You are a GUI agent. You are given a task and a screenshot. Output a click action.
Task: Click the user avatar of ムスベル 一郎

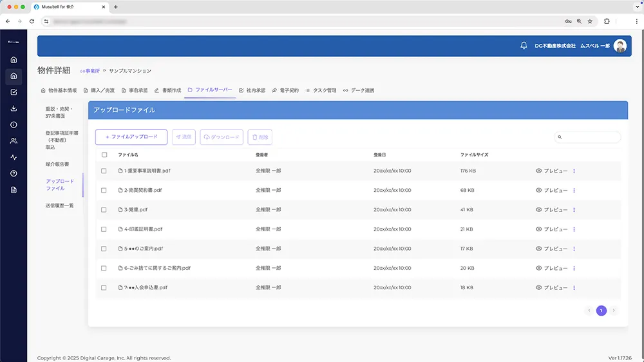click(620, 46)
